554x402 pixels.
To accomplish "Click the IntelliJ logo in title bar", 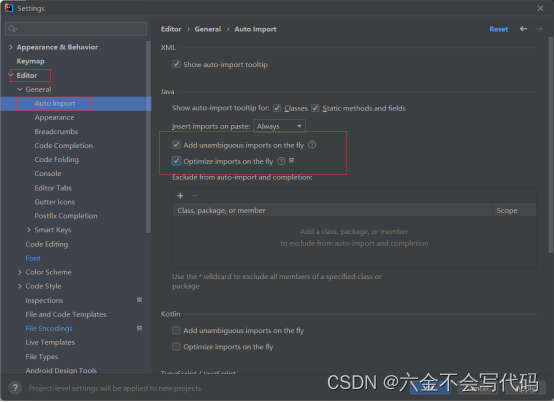I will 9,8.
